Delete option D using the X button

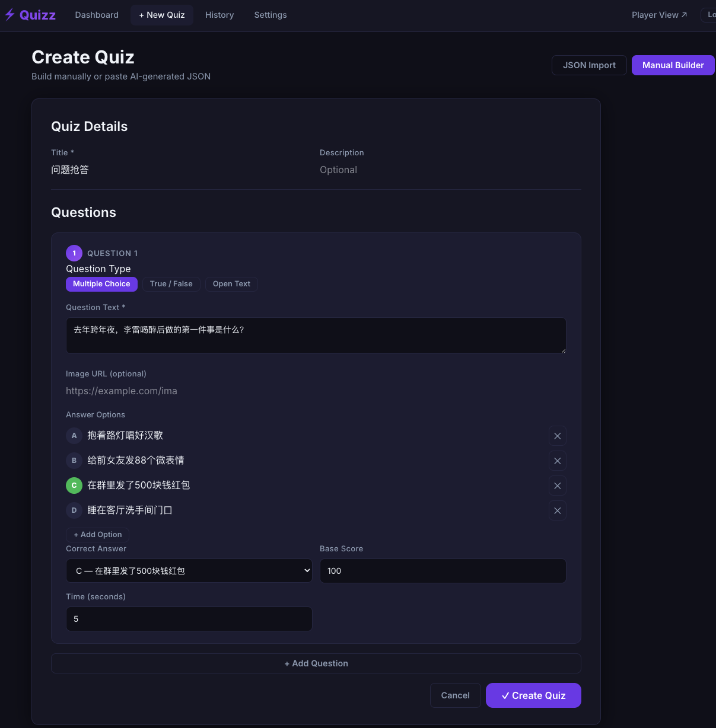point(557,510)
